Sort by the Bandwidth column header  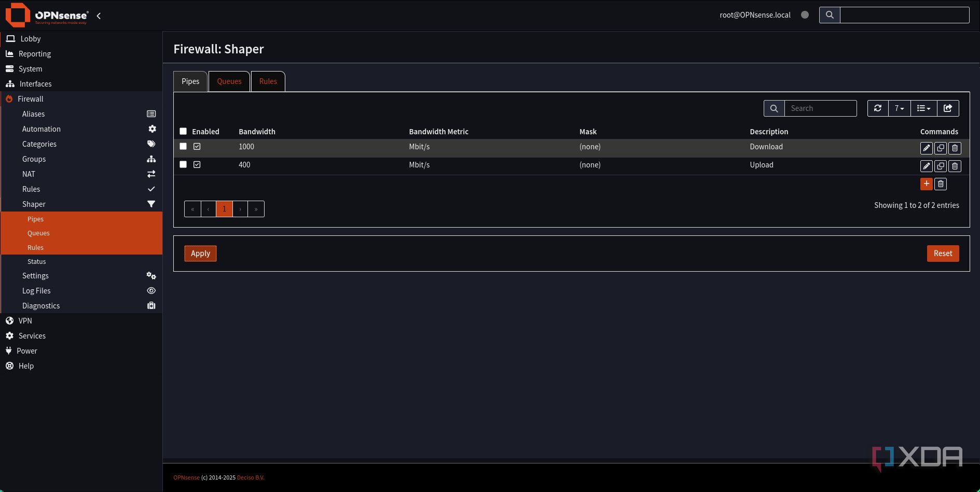point(257,132)
